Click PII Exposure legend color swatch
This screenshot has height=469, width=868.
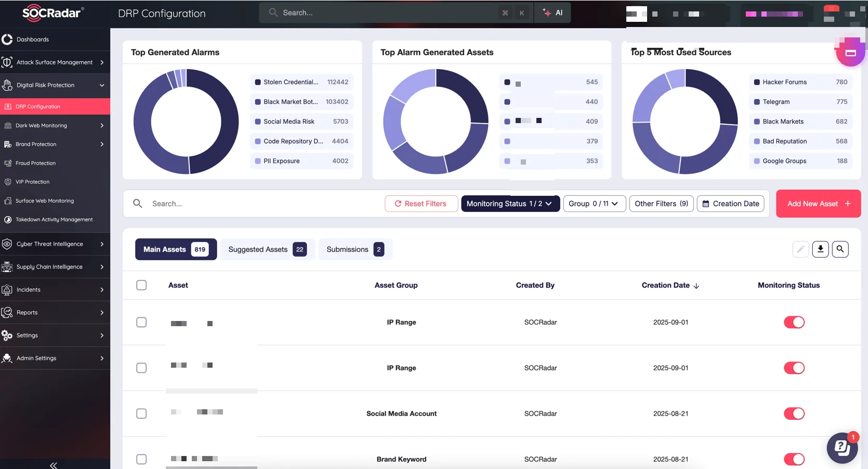tap(258, 161)
